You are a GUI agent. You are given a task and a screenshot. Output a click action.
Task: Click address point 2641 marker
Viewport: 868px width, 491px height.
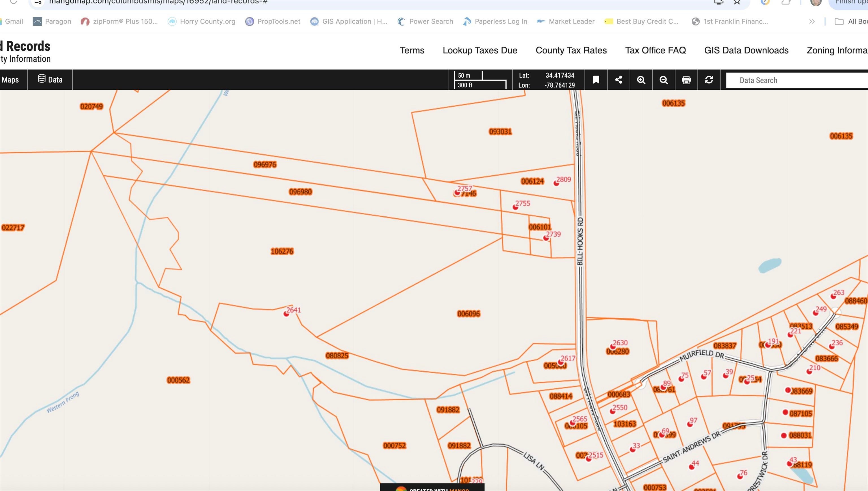pos(286,314)
